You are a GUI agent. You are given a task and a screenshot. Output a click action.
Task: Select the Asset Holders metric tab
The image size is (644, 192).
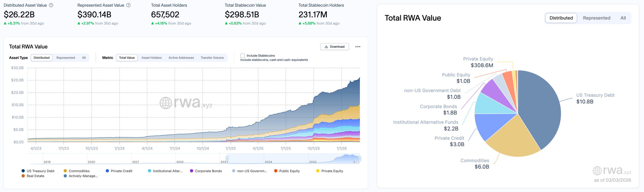152,58
